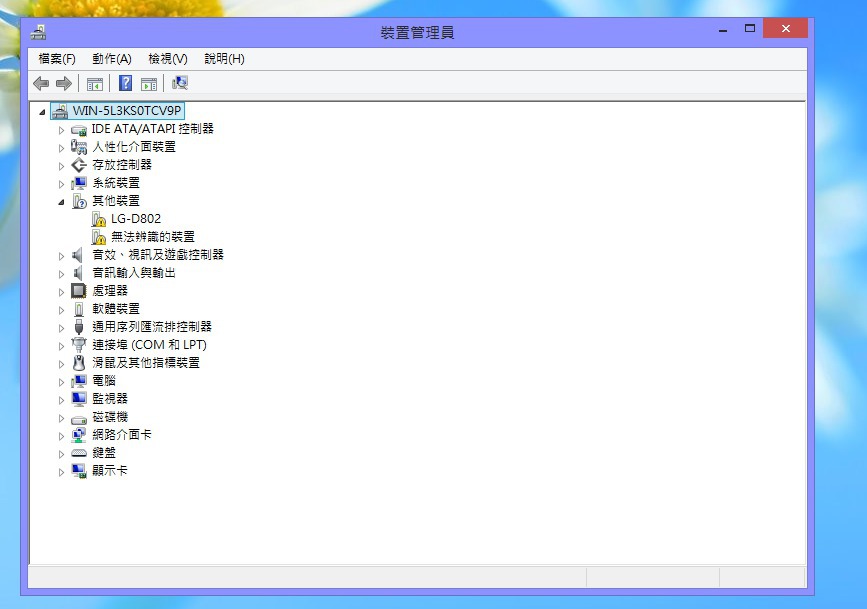Open the 檔案(F) menu
867x609 pixels.
[x=56, y=59]
